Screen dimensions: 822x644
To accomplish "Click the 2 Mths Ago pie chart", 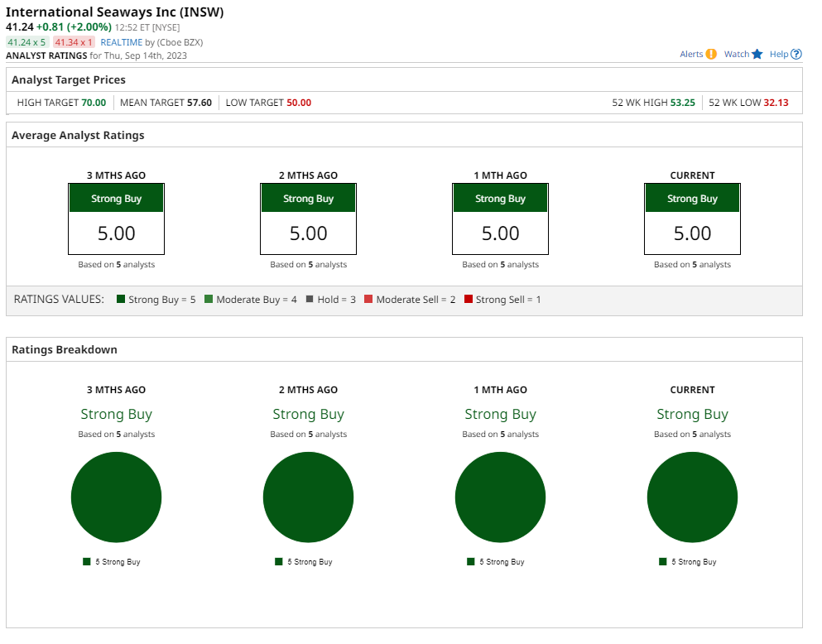I will pyautogui.click(x=308, y=497).
